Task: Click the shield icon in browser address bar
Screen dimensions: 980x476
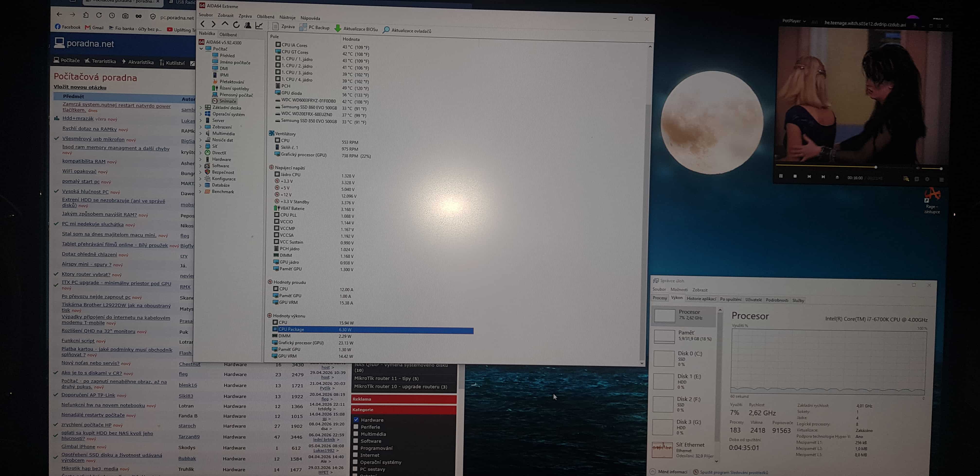Action: [x=153, y=17]
